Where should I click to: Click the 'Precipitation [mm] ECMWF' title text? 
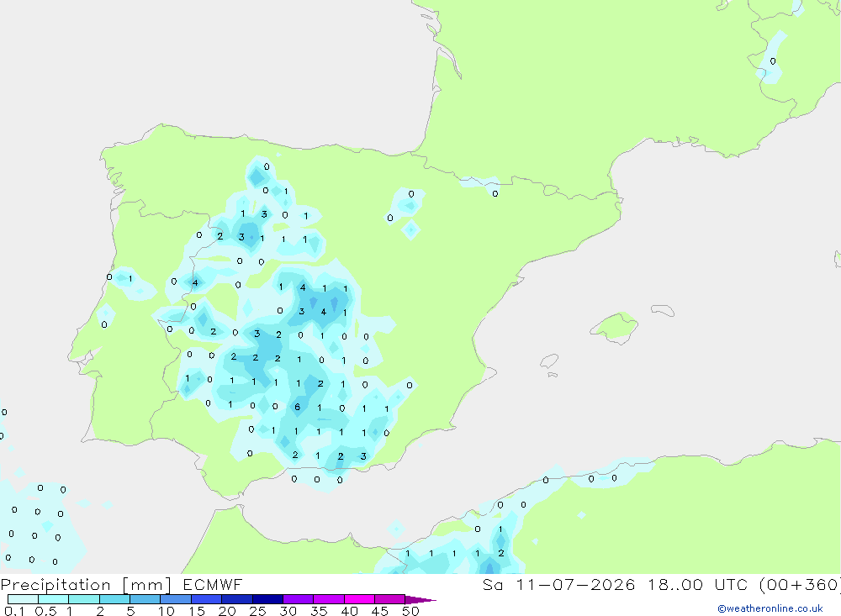click(x=121, y=585)
